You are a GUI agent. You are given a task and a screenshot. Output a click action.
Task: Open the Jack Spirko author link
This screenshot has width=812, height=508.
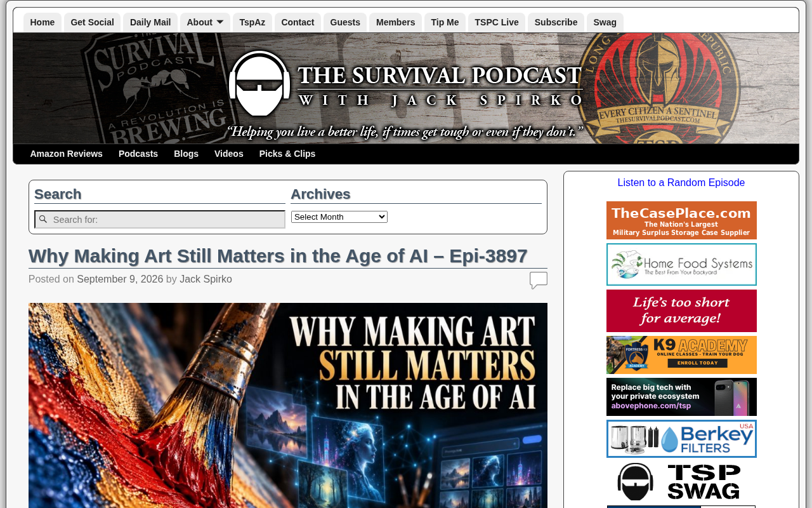pyautogui.click(x=206, y=279)
